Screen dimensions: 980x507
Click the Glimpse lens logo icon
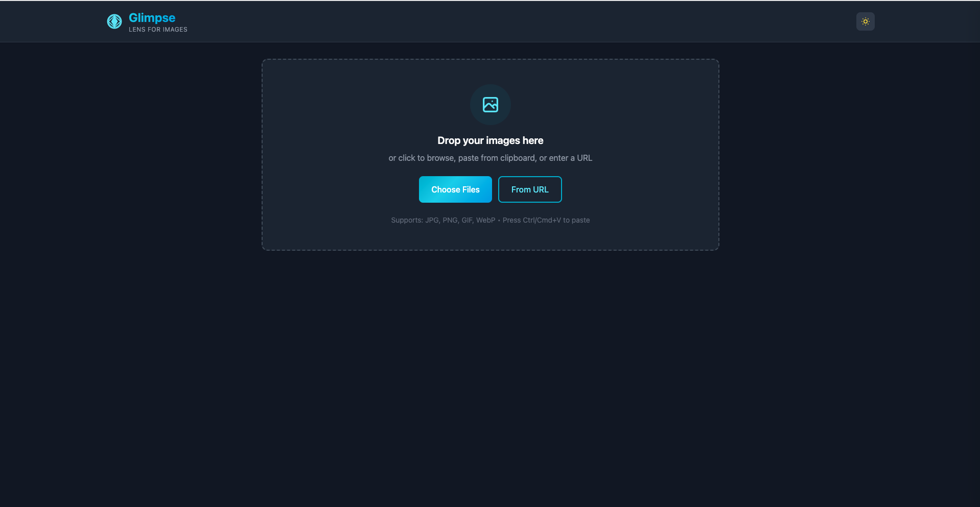pos(114,21)
